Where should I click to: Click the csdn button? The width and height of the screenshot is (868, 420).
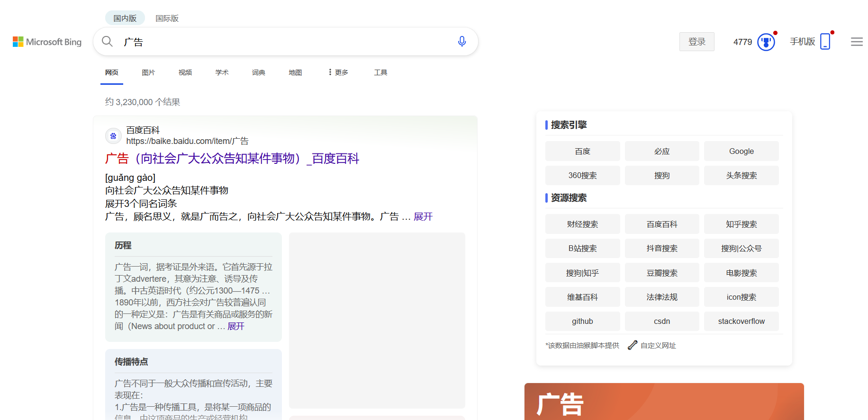(662, 321)
